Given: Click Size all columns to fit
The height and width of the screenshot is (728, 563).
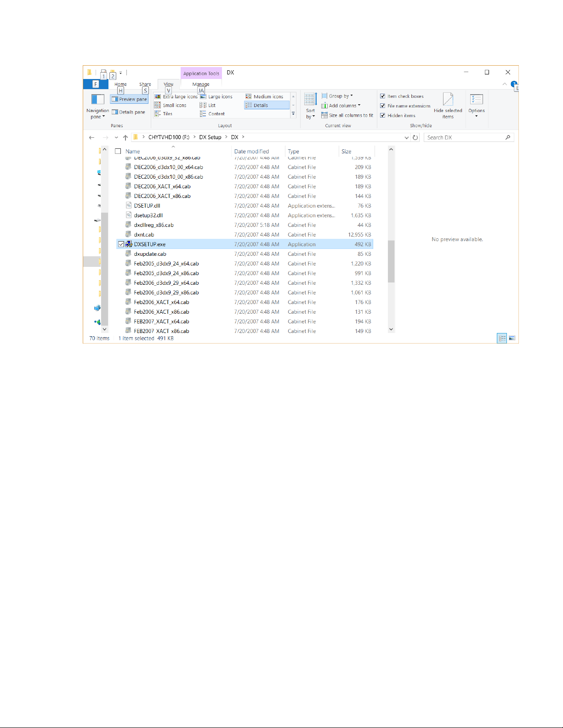Looking at the screenshot, I should (x=347, y=115).
